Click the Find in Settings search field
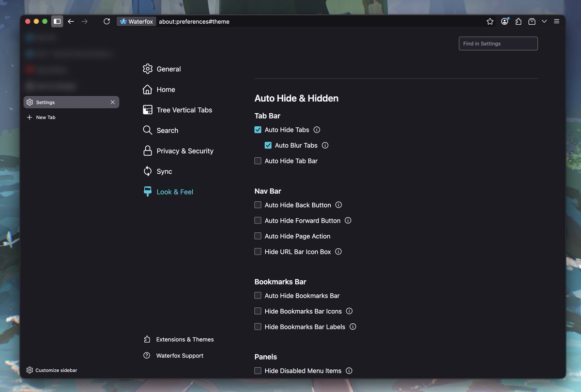The width and height of the screenshot is (581, 392). pos(498,44)
